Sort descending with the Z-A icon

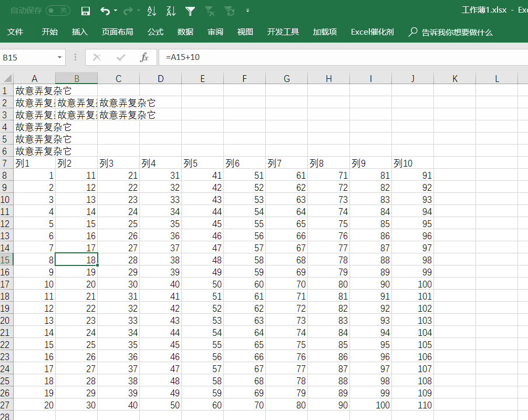point(171,11)
